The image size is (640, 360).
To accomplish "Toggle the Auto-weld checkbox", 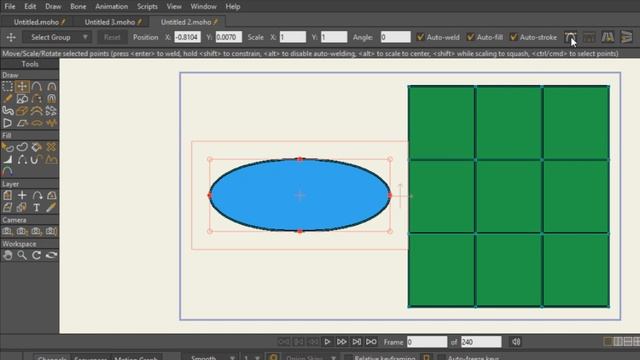I will (420, 37).
